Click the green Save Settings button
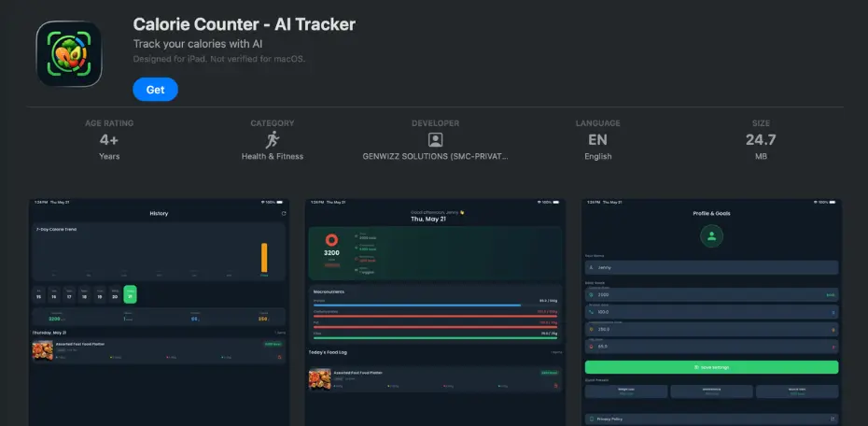The height and width of the screenshot is (426, 868). [x=711, y=367]
